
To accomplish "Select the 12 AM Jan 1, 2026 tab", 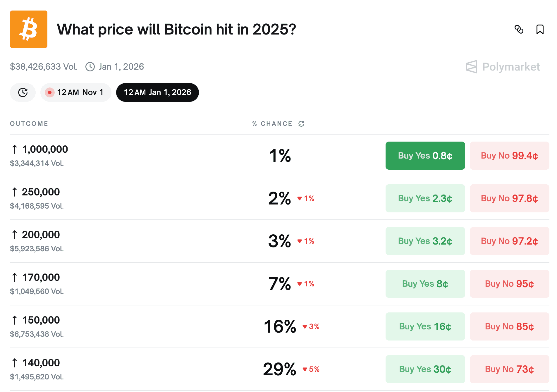I will click(x=157, y=92).
